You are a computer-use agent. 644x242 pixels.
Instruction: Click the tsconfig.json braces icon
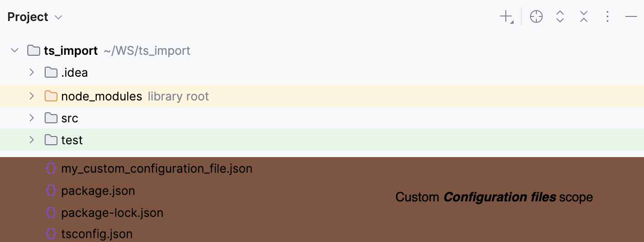pyautogui.click(x=51, y=234)
